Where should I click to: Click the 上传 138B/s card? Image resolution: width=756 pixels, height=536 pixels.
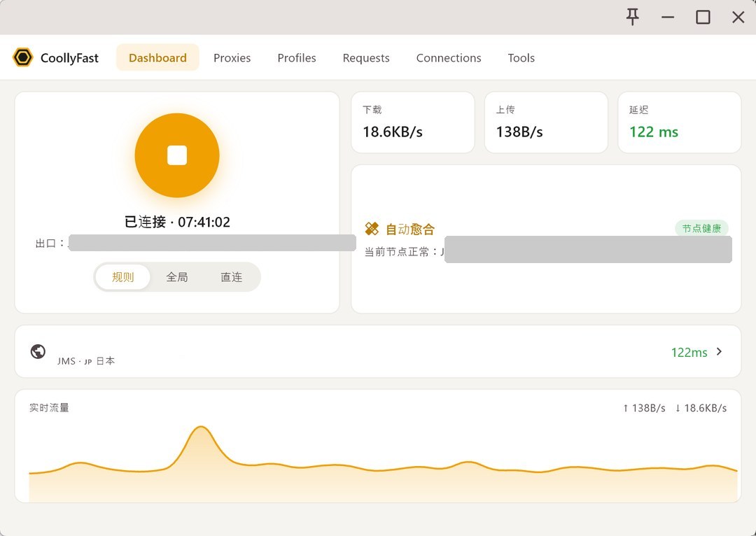546,122
